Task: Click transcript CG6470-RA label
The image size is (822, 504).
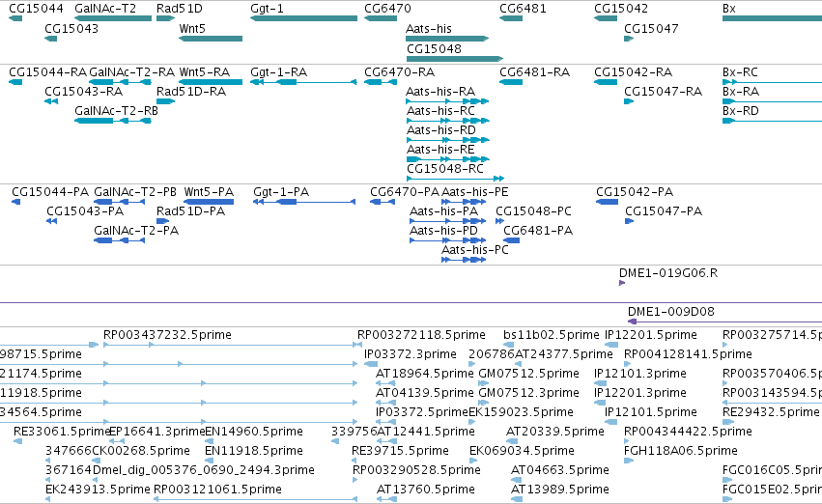Action: 400,71
